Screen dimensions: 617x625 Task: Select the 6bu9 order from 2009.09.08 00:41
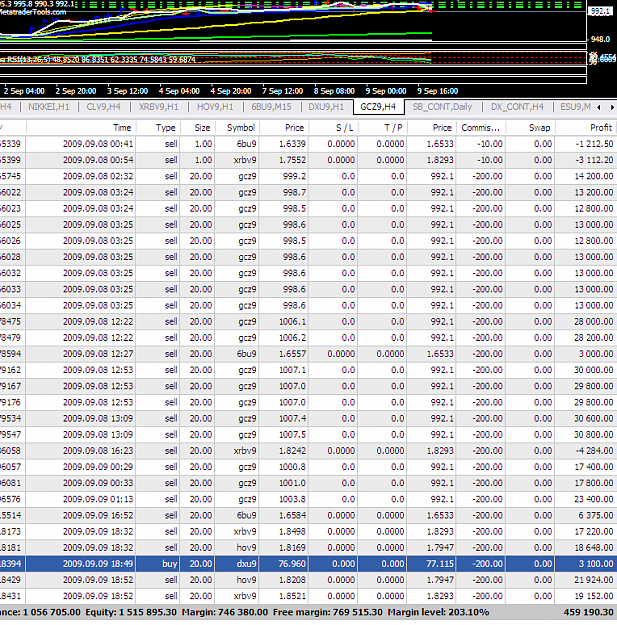coord(308,144)
